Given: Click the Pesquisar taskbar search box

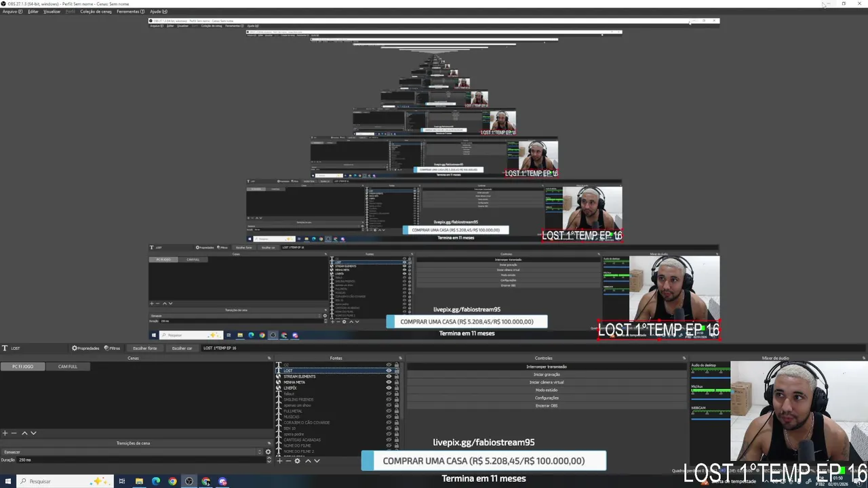Looking at the screenshot, I should [x=64, y=481].
